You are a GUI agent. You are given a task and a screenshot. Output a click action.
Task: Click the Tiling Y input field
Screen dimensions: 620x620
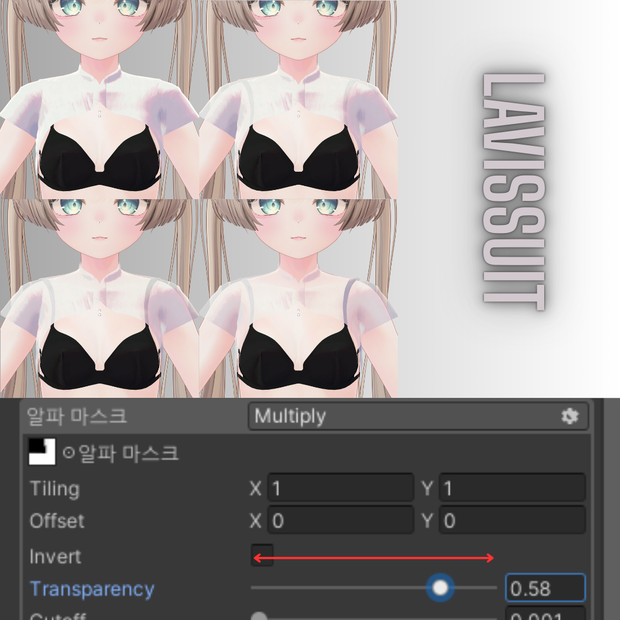click(512, 488)
